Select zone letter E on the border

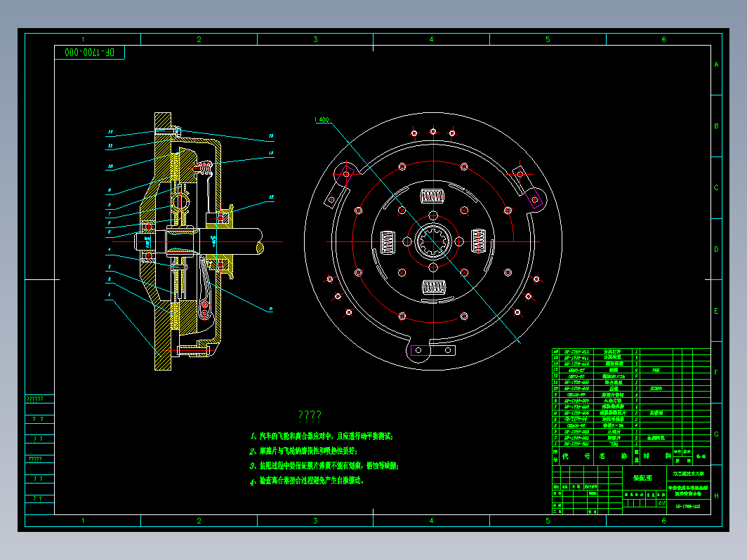coord(716,311)
